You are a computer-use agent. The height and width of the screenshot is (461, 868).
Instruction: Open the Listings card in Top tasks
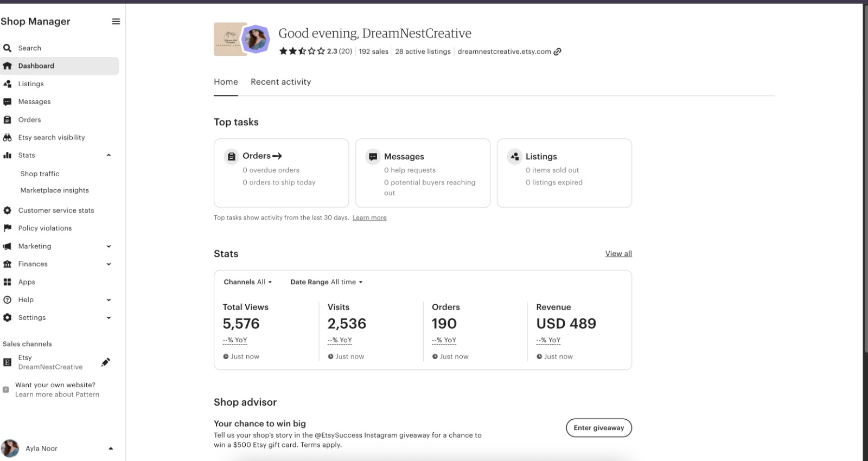point(564,173)
